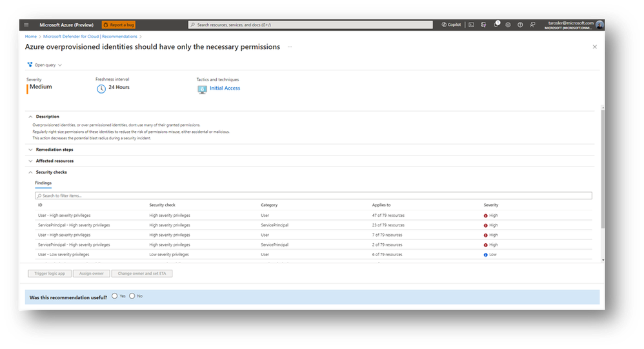
Task: Go to Home breadcrumb
Action: pos(31,37)
